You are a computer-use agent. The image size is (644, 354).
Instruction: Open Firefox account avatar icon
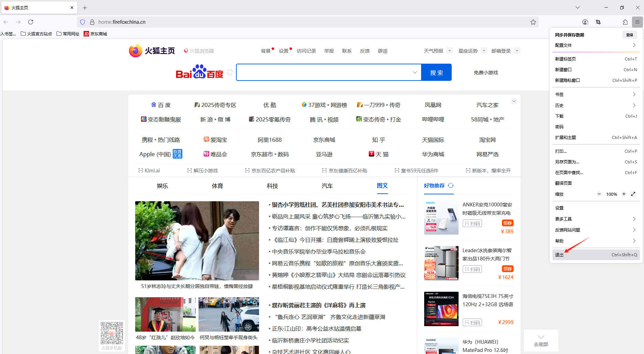click(x=585, y=22)
